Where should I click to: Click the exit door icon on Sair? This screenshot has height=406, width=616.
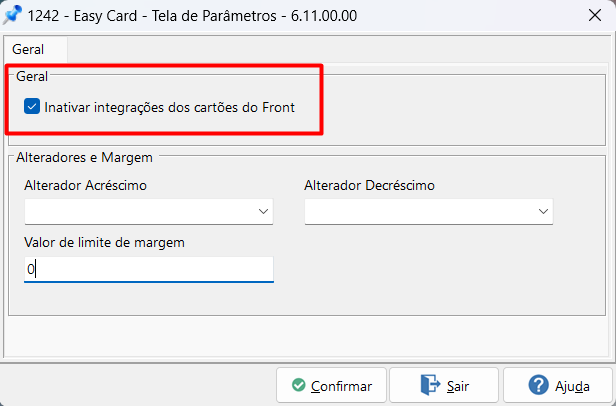(x=430, y=386)
